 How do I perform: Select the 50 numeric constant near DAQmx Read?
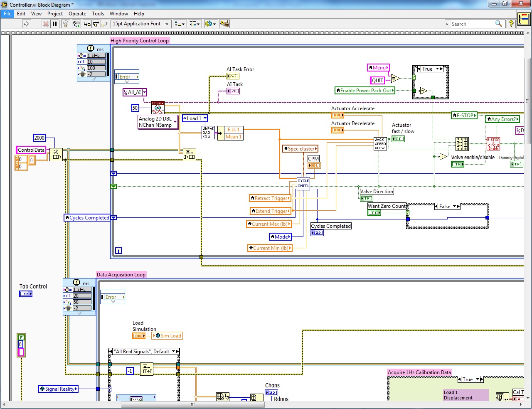pyautogui.click(x=135, y=108)
